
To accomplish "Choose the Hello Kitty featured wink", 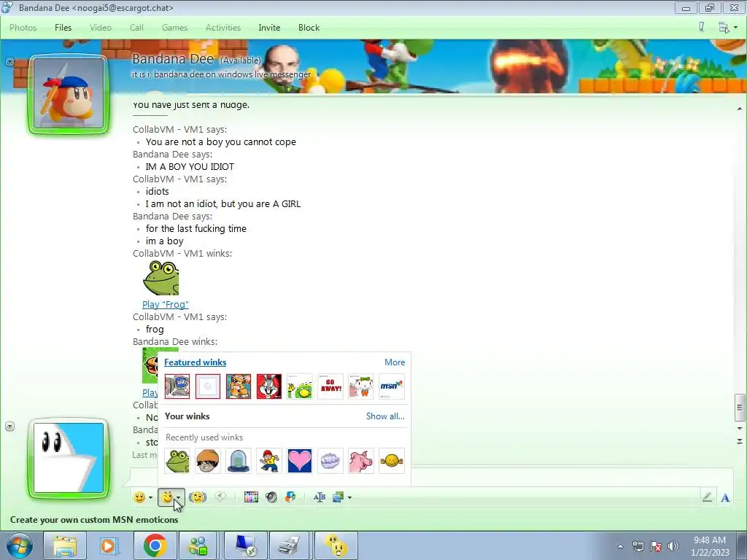I will point(360,386).
